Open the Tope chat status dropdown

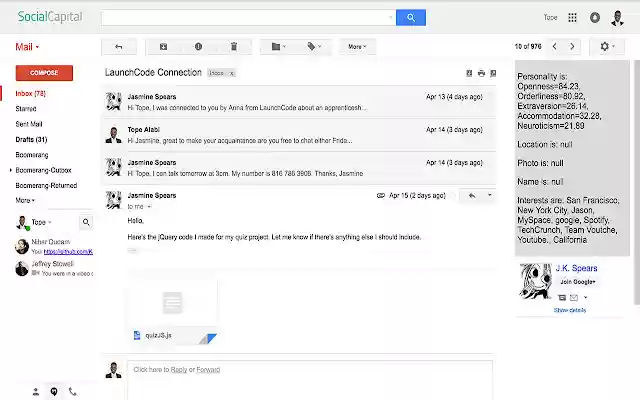41,222
